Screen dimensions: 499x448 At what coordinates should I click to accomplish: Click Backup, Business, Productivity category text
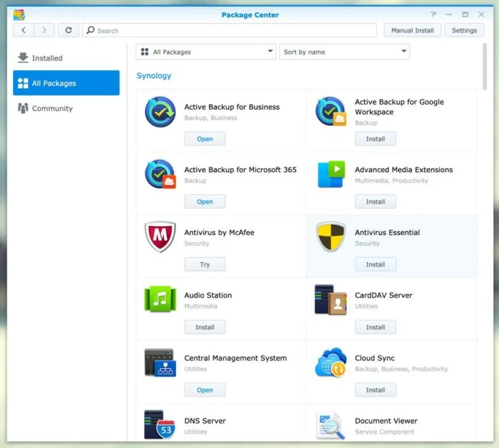click(x=401, y=369)
